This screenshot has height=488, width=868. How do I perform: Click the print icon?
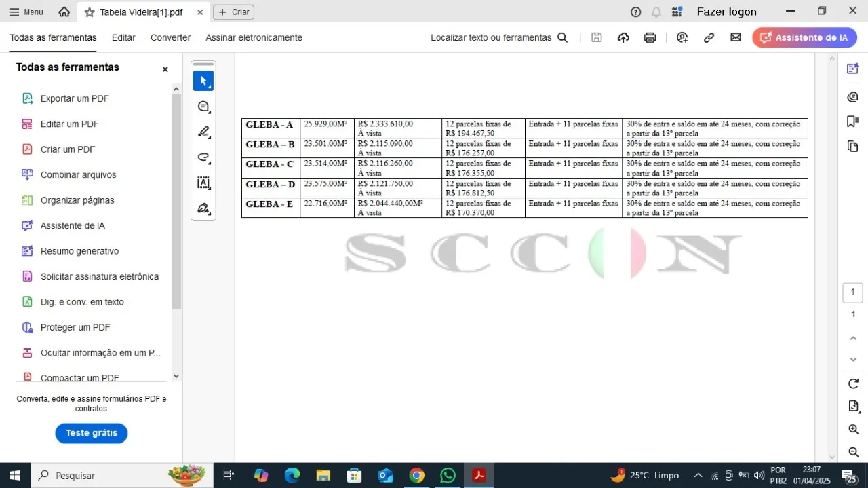[650, 38]
